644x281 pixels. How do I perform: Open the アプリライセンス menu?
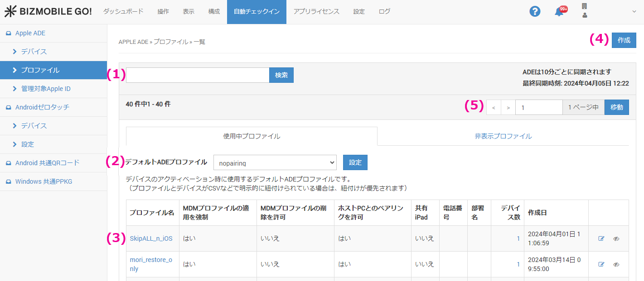316,12
